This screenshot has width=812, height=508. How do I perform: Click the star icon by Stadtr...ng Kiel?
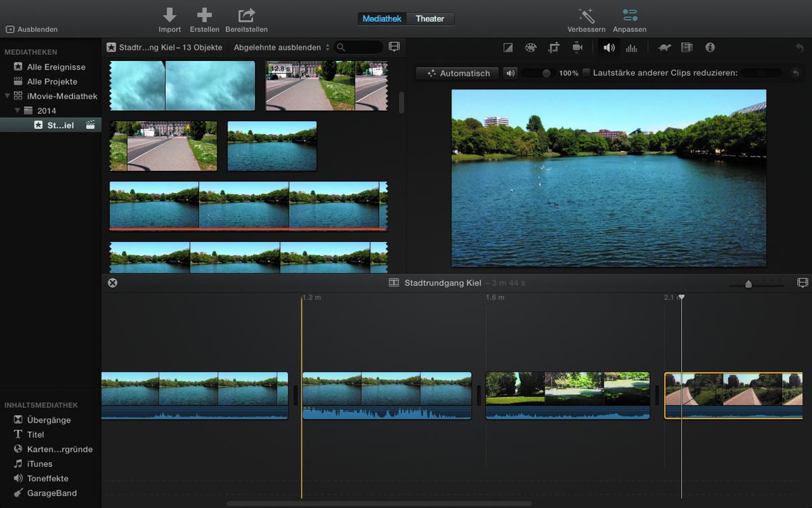point(111,47)
